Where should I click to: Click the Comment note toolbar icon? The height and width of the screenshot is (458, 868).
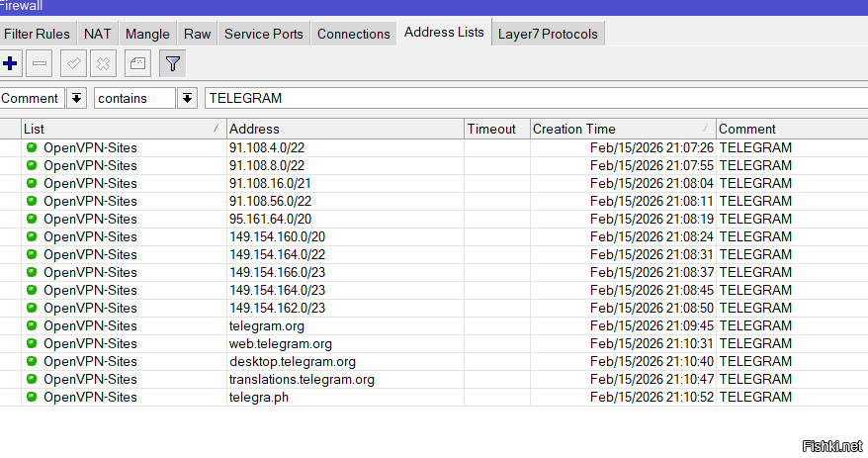(x=137, y=64)
